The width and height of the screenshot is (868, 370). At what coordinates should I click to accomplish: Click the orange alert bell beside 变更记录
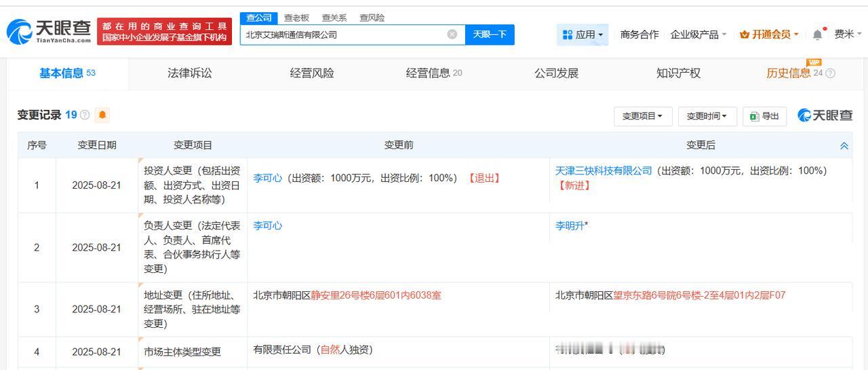pyautogui.click(x=102, y=115)
